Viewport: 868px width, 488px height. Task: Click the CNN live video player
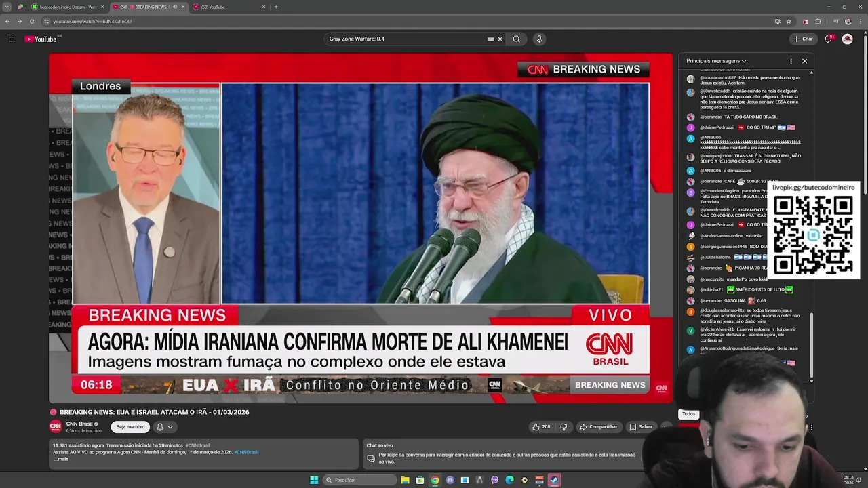click(360, 228)
